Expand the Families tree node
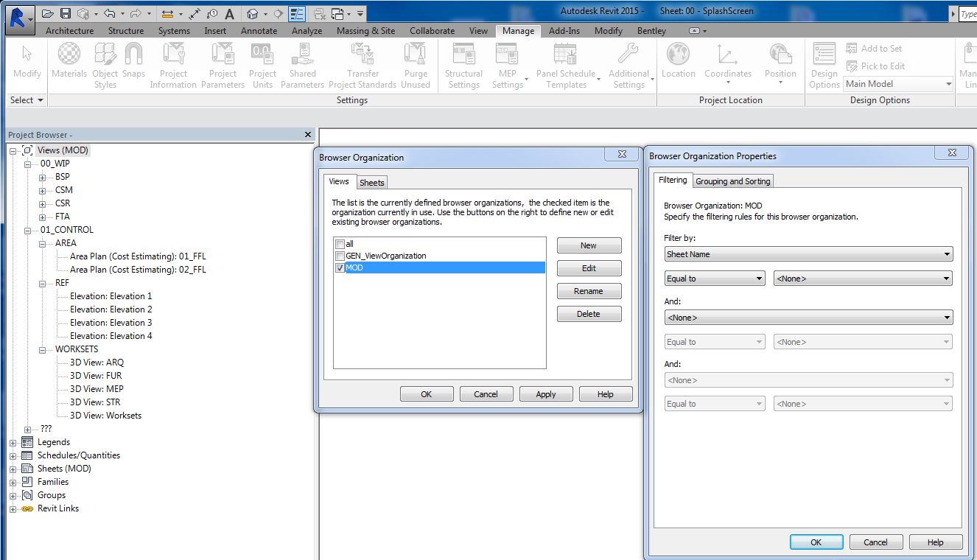Viewport: 977px width, 560px height. tap(13, 482)
